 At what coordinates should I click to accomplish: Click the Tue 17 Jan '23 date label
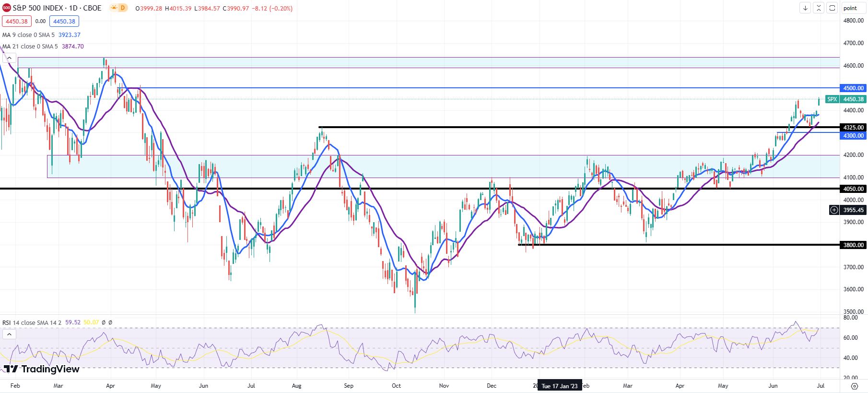(560, 386)
